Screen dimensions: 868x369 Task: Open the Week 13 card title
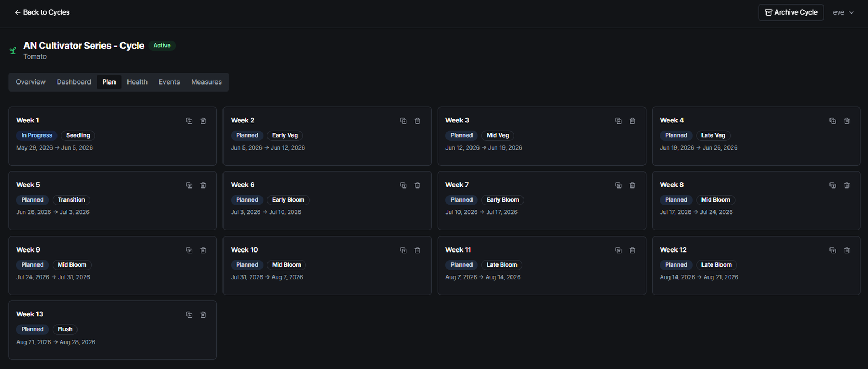(x=30, y=314)
